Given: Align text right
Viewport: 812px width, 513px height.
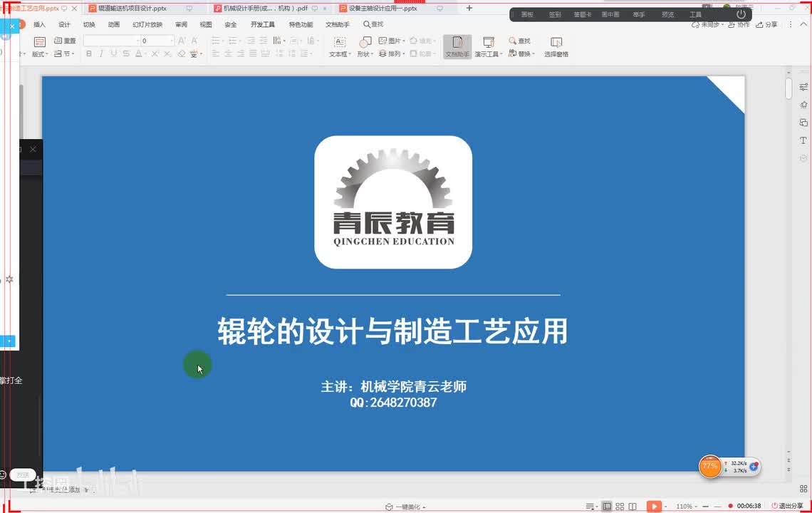Looking at the screenshot, I should tap(241, 53).
